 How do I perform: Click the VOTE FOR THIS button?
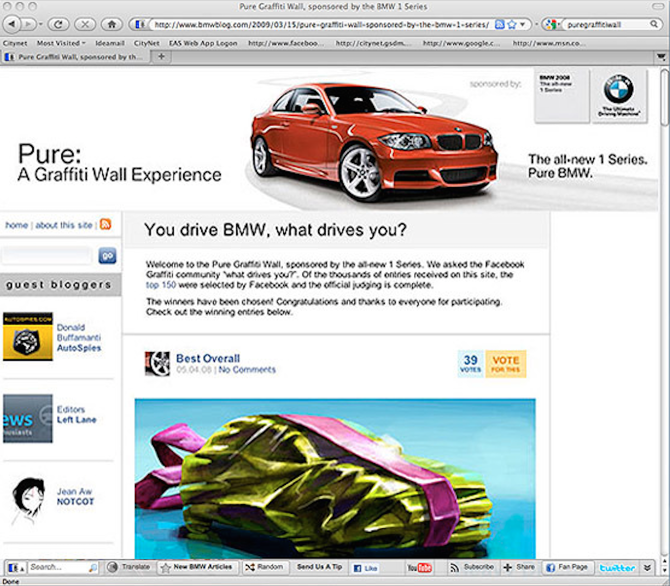505,364
